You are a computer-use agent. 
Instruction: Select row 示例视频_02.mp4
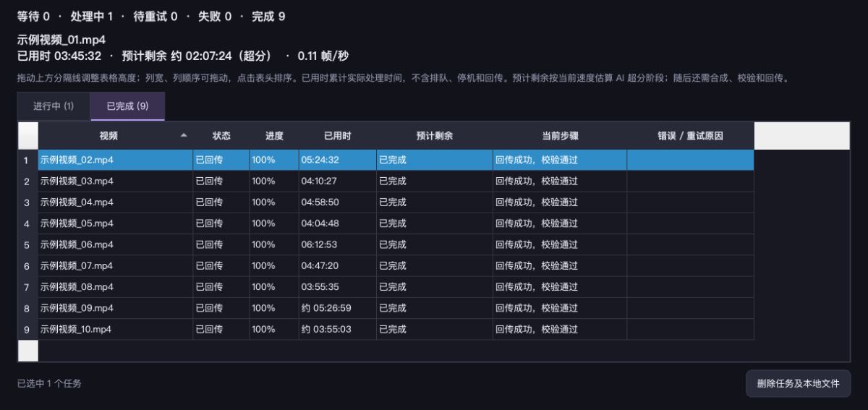pyautogui.click(x=396, y=160)
